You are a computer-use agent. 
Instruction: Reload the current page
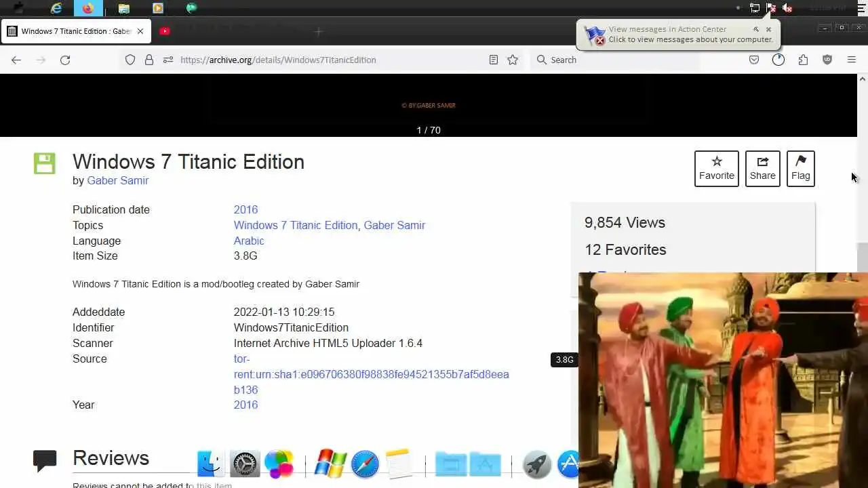pos(65,60)
